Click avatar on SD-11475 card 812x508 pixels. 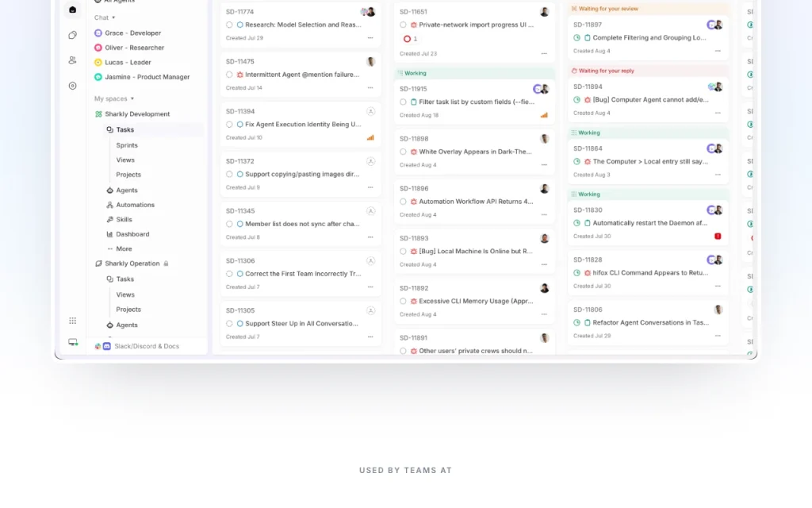[x=371, y=62]
